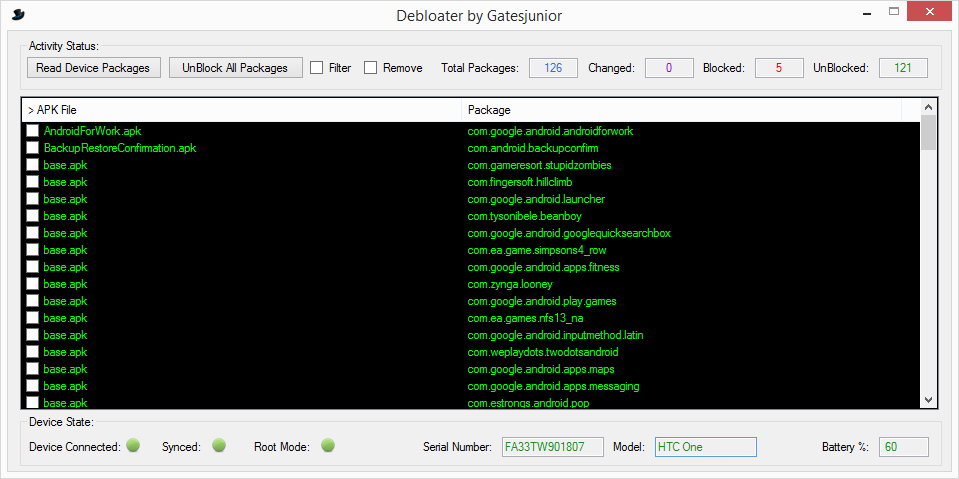Viewport: 959px width, 479px height.
Task: Click the green Root Mode indicator
Action: pos(328,446)
